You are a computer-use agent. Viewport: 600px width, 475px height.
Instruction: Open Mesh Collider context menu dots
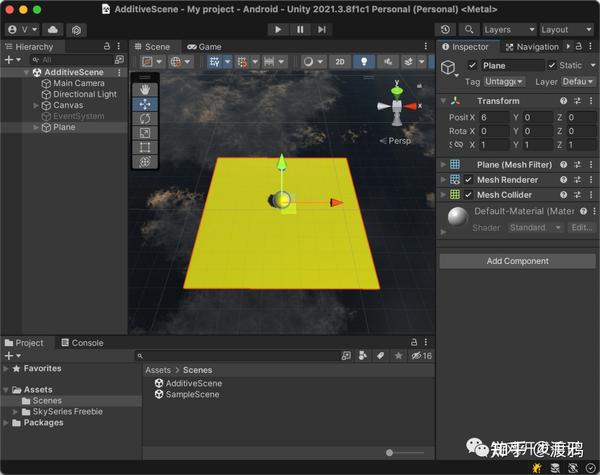[591, 194]
